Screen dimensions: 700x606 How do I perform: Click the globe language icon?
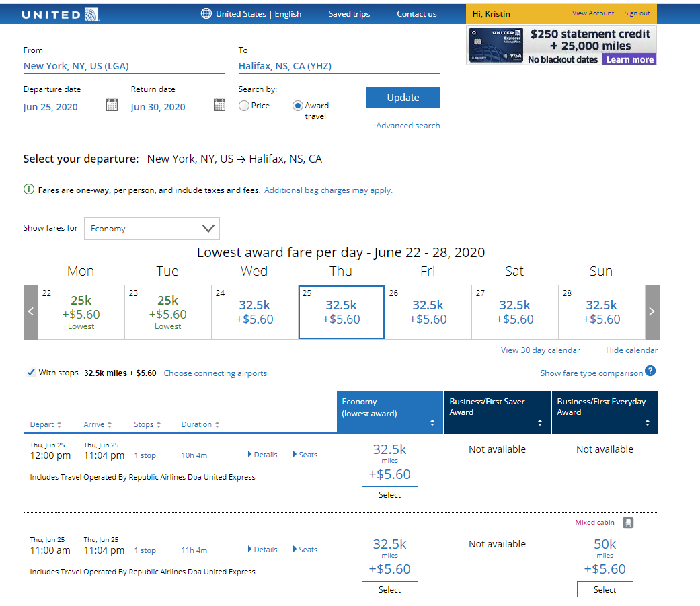206,14
